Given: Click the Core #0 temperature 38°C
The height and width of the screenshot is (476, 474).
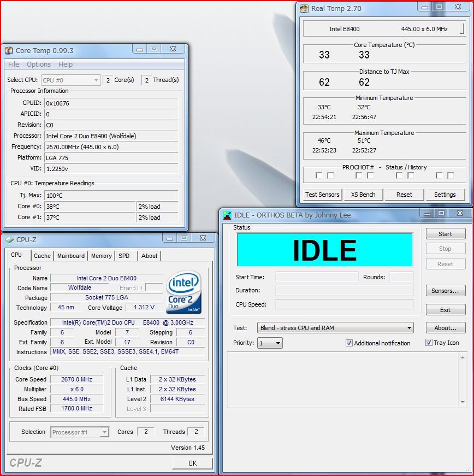Looking at the screenshot, I should [90, 207].
